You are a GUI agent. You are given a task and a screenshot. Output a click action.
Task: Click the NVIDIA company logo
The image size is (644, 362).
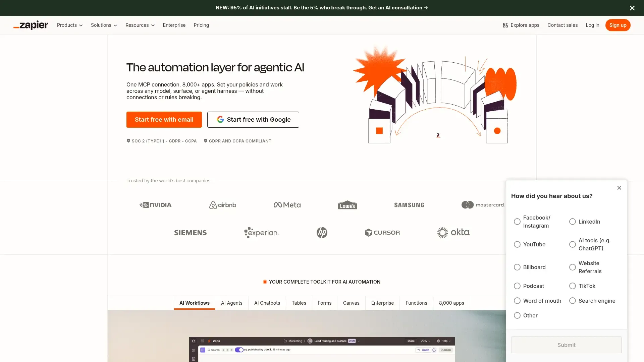coord(156,205)
